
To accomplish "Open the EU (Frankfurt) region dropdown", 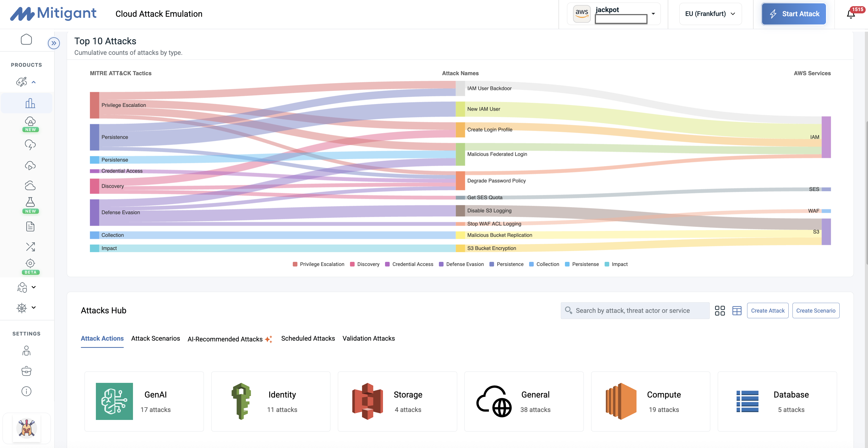I will [x=710, y=14].
